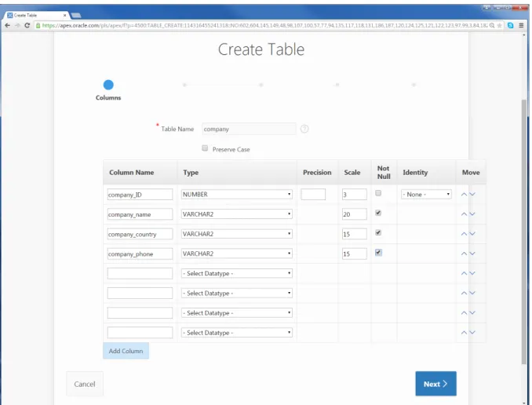The height and width of the screenshot is (405, 532).
Task: Move company_phone row down arrow
Action: point(472,254)
